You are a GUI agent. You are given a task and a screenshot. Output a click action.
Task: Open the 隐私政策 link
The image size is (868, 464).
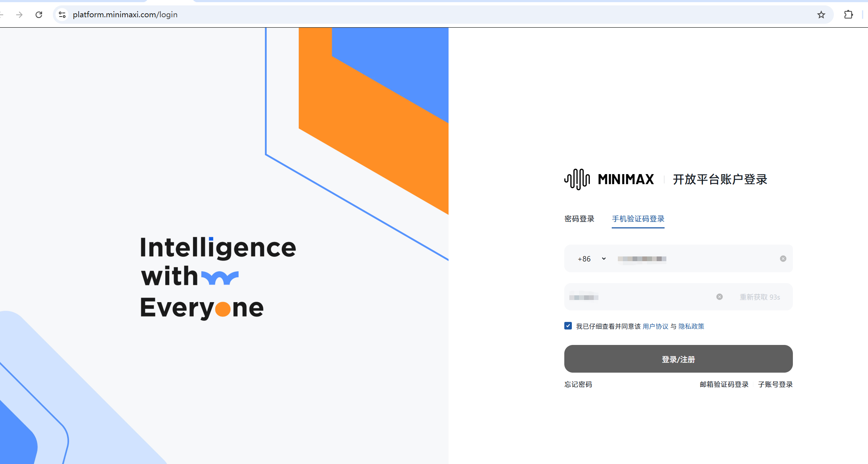click(x=691, y=326)
